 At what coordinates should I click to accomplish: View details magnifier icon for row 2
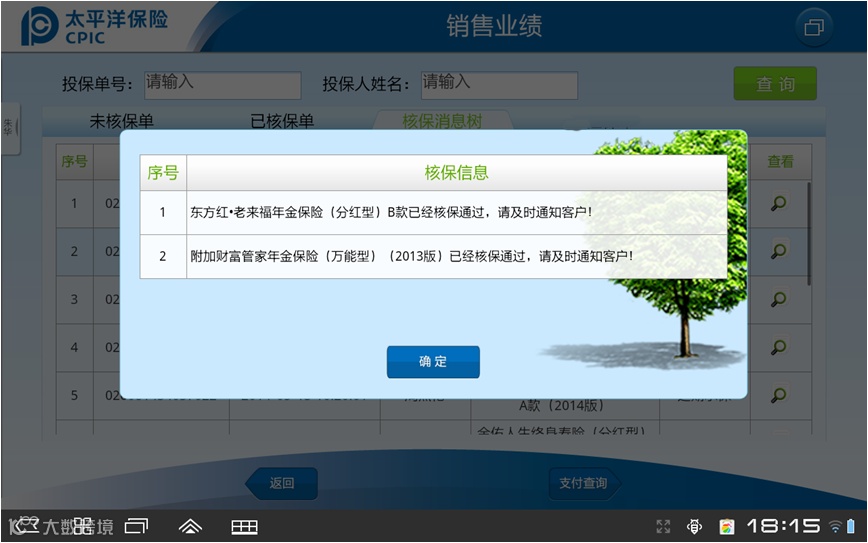point(779,251)
